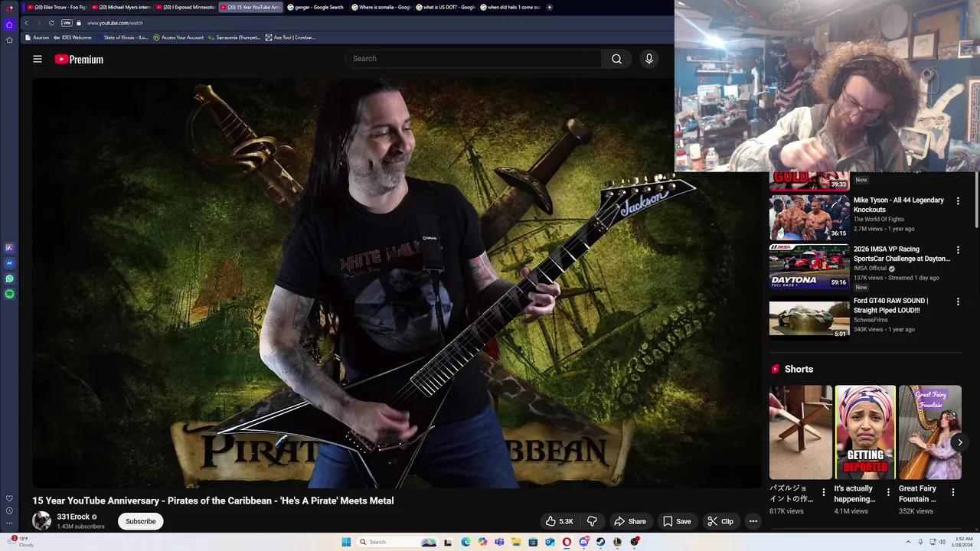Launch Microsoft Edge from the taskbar
Screen dimensions: 980x551
(465, 542)
